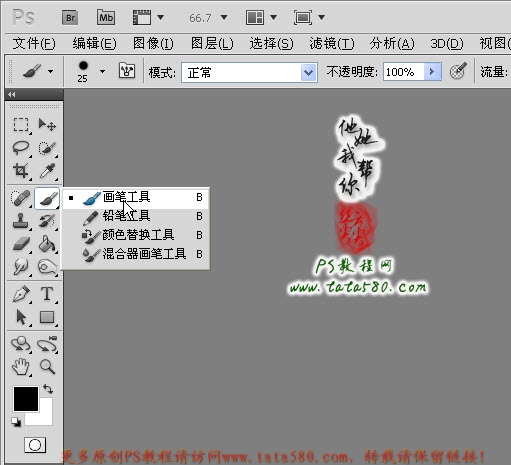Open Mini Bridge with the Mb icon
The image size is (511, 465).
(x=106, y=17)
